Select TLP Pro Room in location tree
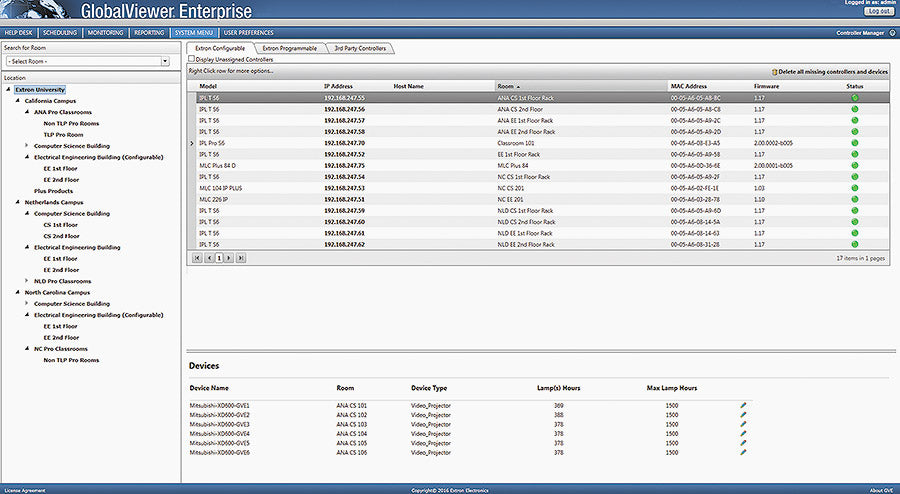The width and height of the screenshot is (900, 494). [x=63, y=134]
